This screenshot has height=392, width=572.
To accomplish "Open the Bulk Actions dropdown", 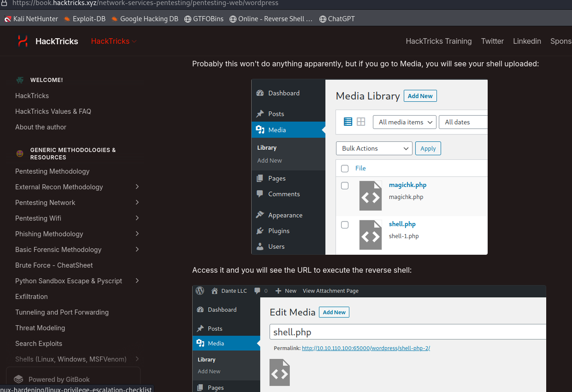I will (x=374, y=148).
